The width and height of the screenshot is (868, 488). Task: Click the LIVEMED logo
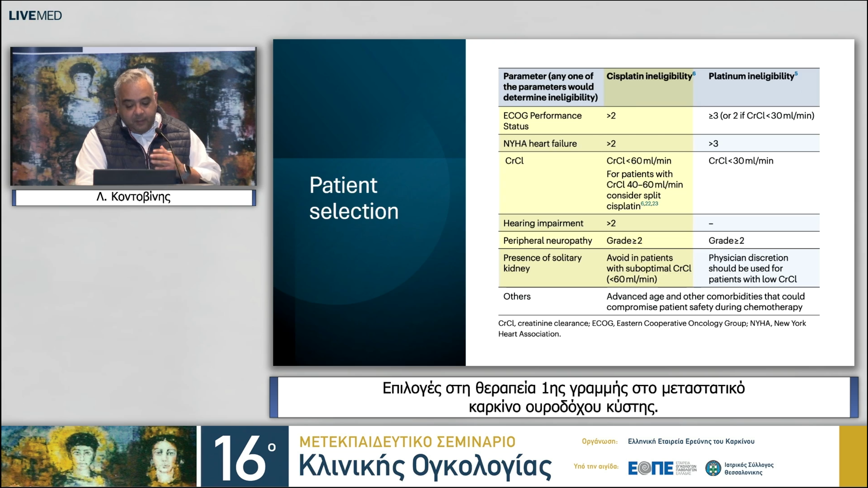click(35, 16)
